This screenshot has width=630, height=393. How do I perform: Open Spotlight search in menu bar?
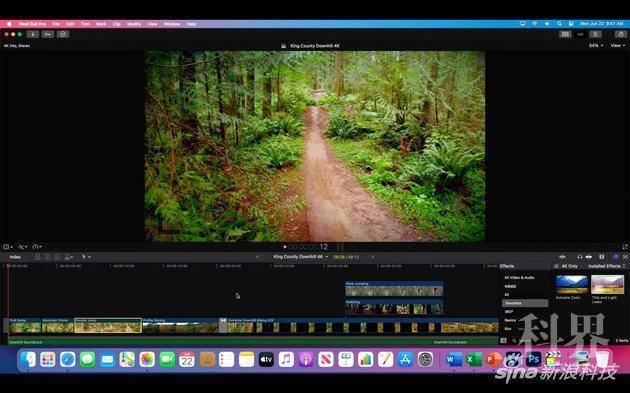click(x=559, y=24)
